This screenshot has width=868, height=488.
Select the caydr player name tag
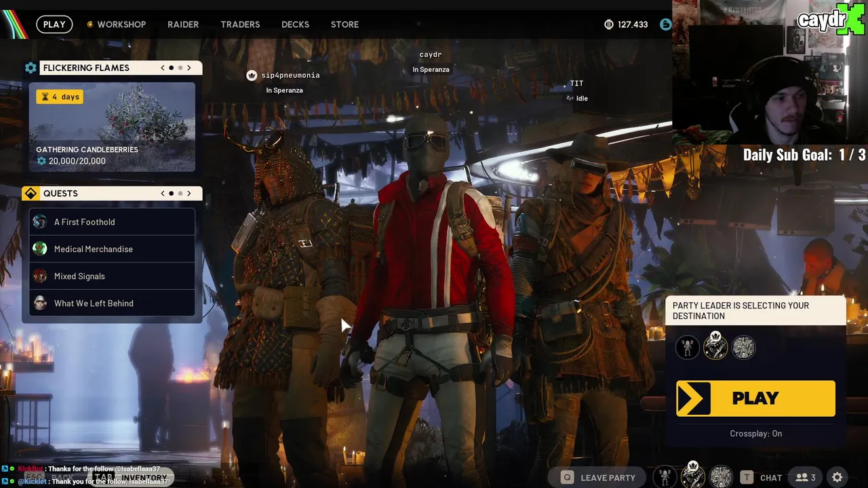click(x=431, y=54)
